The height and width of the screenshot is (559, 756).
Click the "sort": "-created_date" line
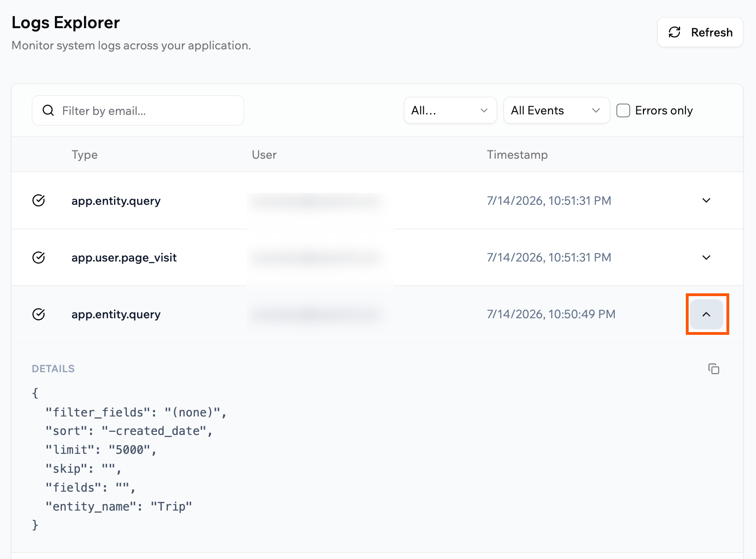tap(129, 431)
